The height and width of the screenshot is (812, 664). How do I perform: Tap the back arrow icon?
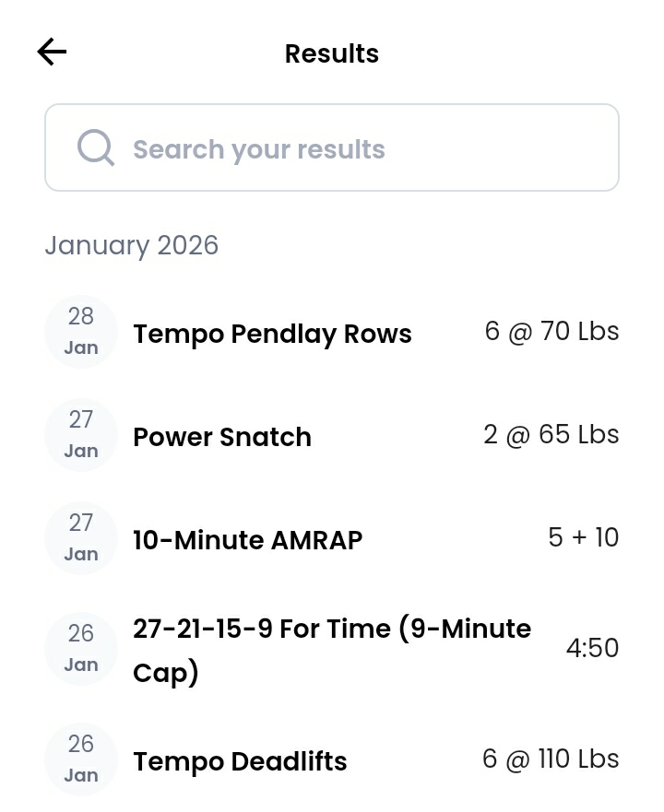pyautogui.click(x=52, y=53)
